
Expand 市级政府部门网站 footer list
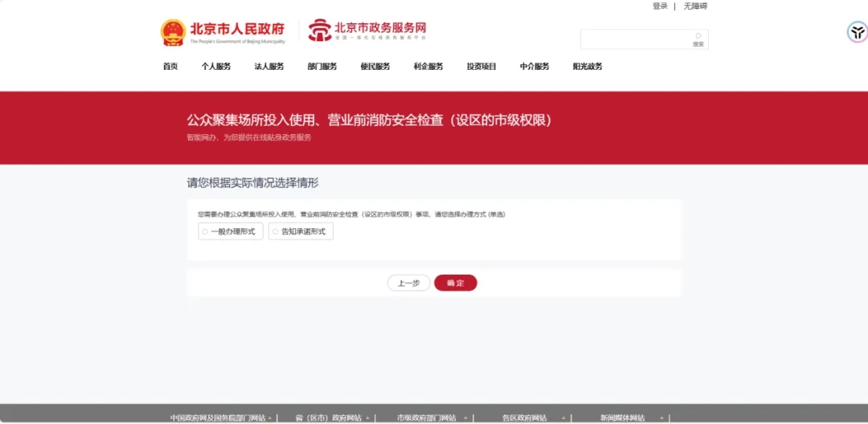click(432, 418)
